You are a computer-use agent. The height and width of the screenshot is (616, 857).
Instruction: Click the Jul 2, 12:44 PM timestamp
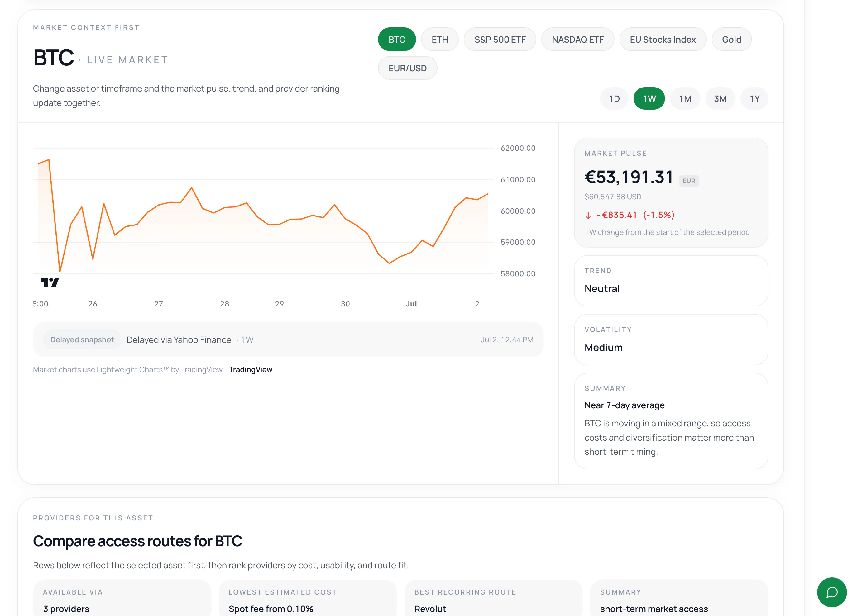point(507,339)
